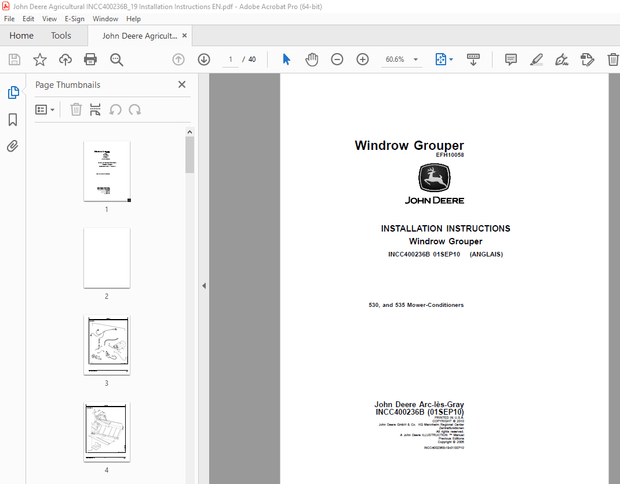Click the thumbnails panel scrollbar thumb
The image size is (620, 484).
(x=190, y=155)
